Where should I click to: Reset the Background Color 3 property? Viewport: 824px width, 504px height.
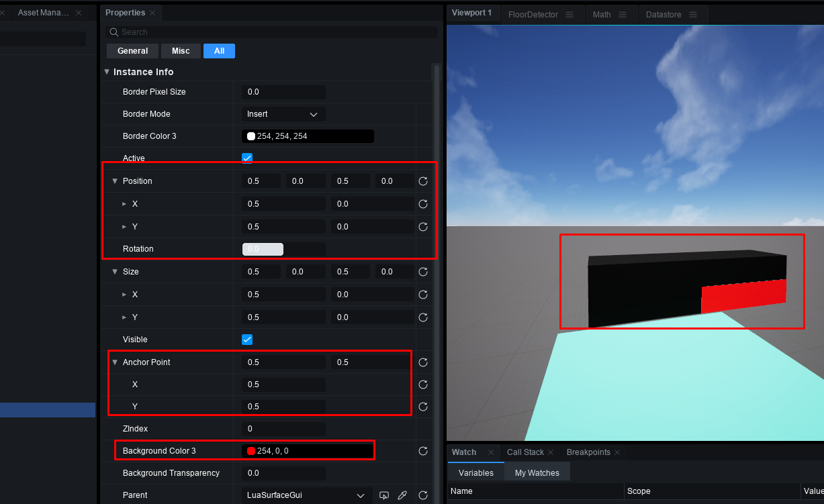click(x=423, y=451)
